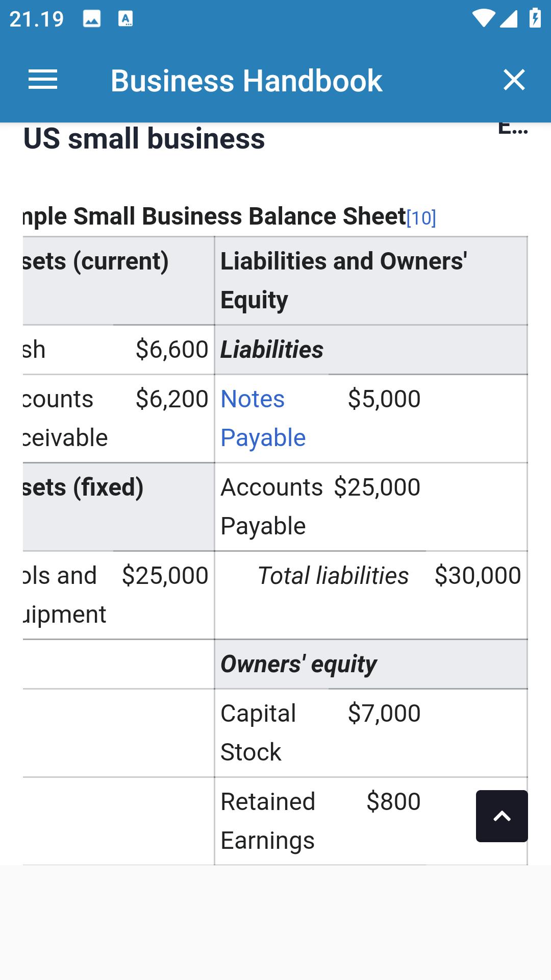This screenshot has width=551, height=980.
Task: Tap the scroll-to-top arrow button
Action: click(502, 816)
